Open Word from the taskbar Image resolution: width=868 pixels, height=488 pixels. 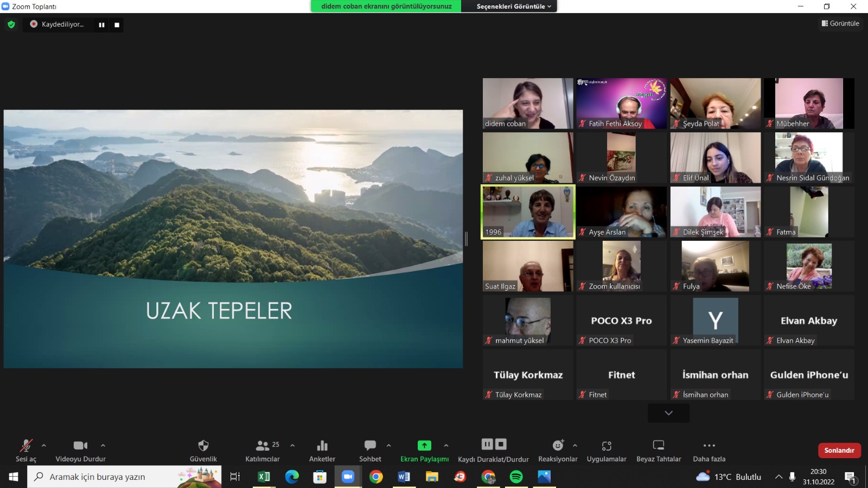tap(404, 477)
